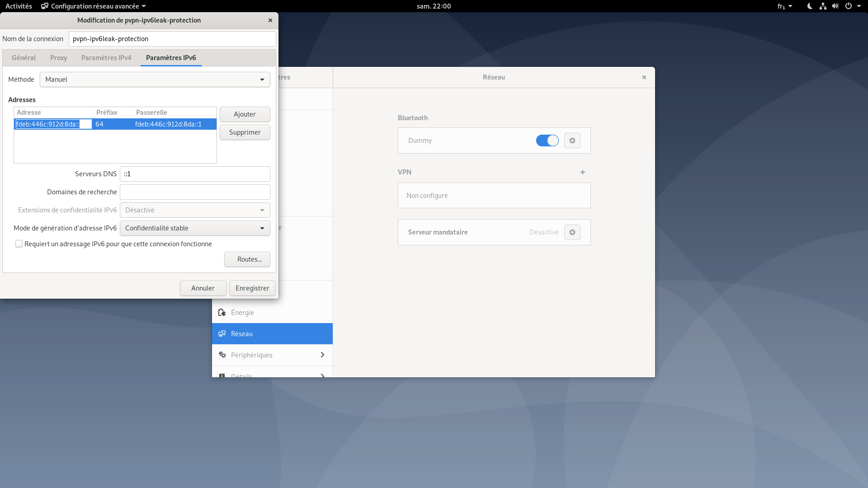
Task: Open Extensions de confidentialité IPv6 dropdown
Action: 194,210
